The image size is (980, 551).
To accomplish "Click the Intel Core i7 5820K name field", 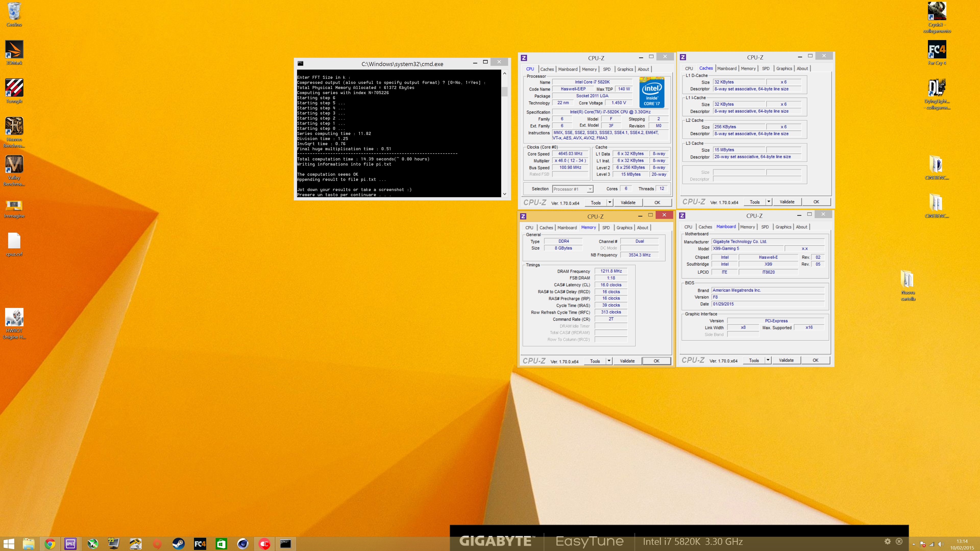I will click(x=592, y=82).
